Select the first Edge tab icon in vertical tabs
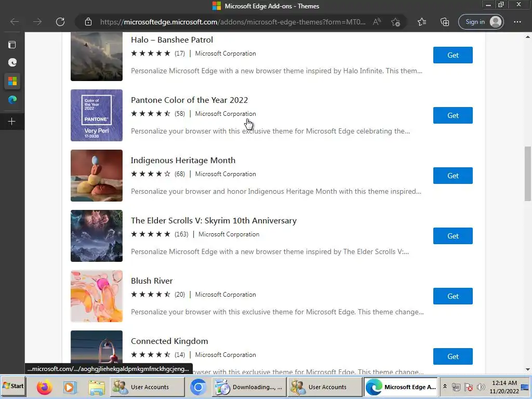Image resolution: width=532 pixels, height=399 pixels. (12, 62)
